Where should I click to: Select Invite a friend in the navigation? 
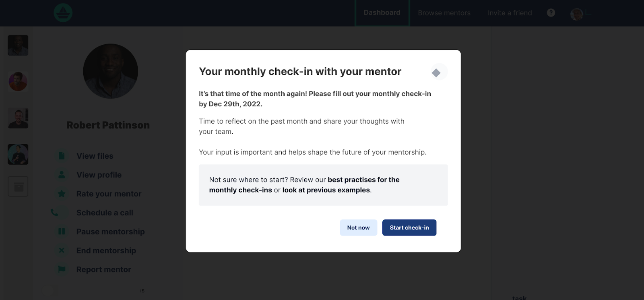[x=510, y=13]
